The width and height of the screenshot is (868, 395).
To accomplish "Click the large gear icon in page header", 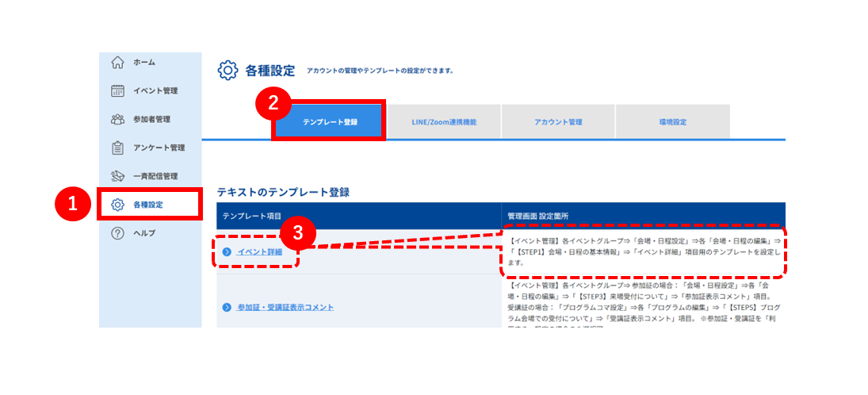I will (x=228, y=71).
